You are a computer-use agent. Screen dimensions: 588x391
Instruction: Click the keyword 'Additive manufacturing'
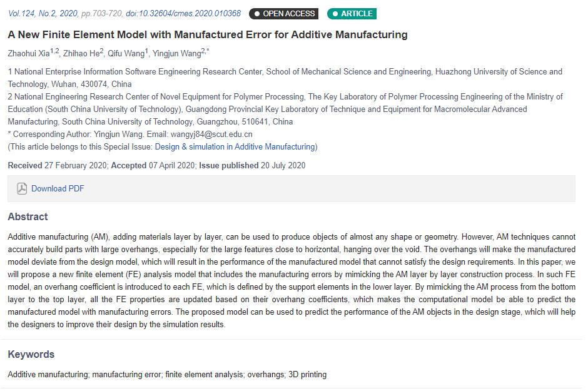point(48,375)
